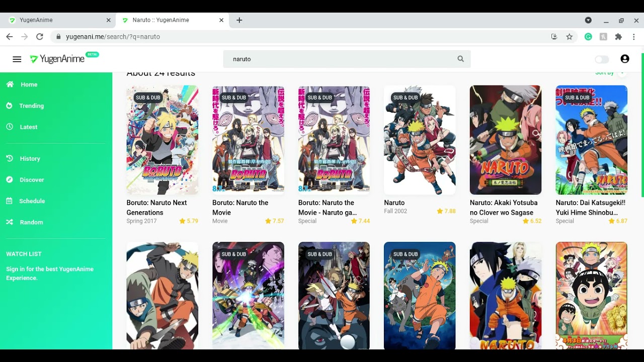
Task: Open the hamburger sidebar menu
Action: click(17, 59)
